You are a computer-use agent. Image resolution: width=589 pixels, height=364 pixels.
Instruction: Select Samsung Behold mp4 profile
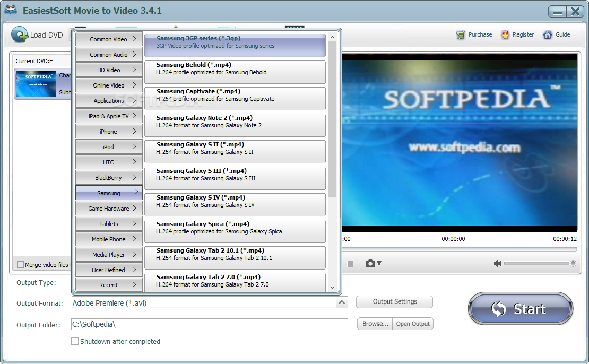pos(235,72)
